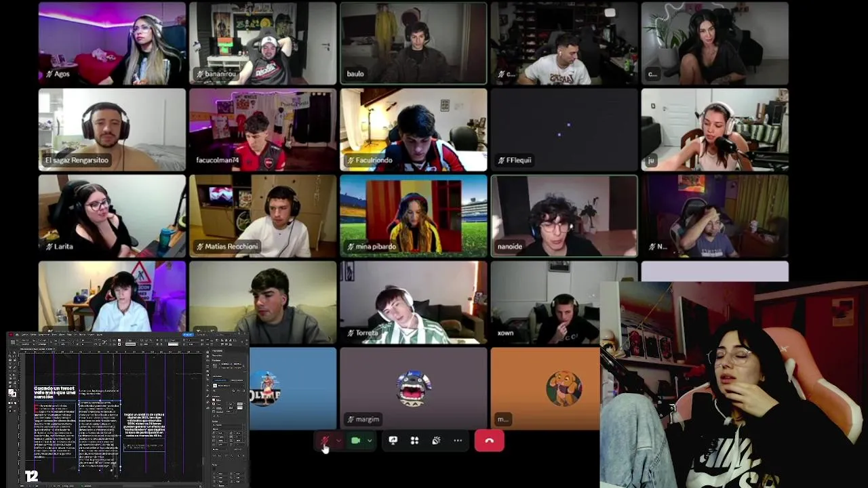Click page number 12 in InDesign document

(31, 476)
